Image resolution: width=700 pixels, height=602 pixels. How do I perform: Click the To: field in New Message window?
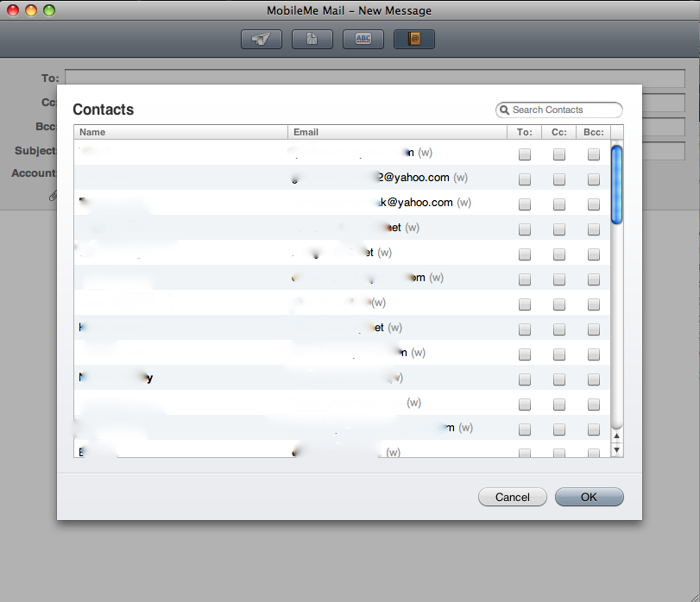375,78
